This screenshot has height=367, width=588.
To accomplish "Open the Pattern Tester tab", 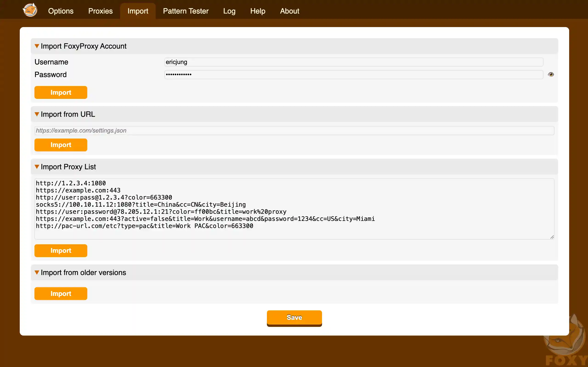I will point(186,11).
